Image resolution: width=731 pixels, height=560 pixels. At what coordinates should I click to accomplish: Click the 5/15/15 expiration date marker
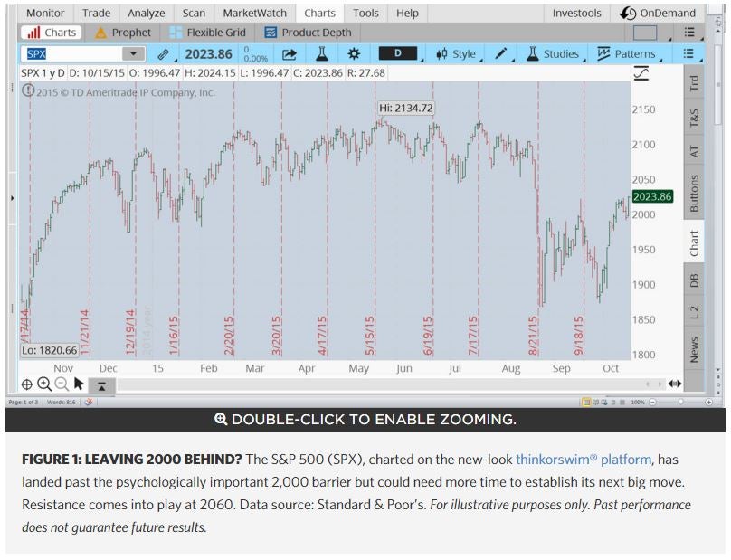370,336
